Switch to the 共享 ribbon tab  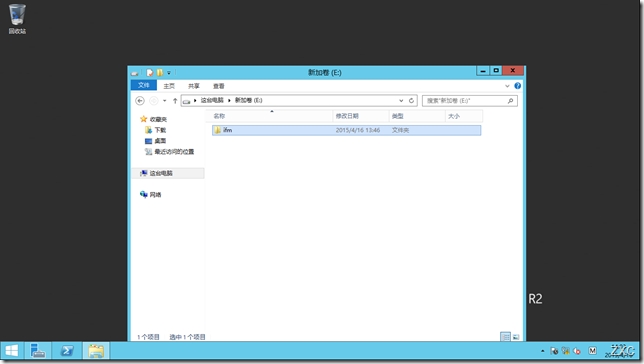click(194, 86)
